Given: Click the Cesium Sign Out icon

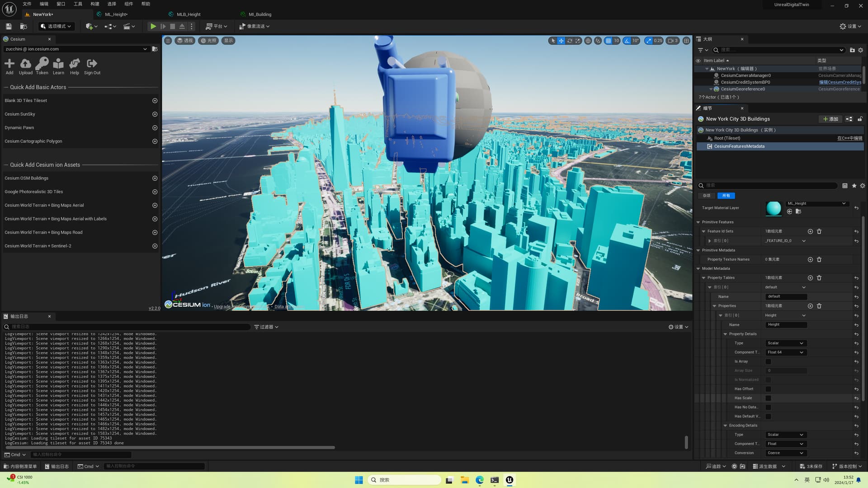Looking at the screenshot, I should click(92, 64).
